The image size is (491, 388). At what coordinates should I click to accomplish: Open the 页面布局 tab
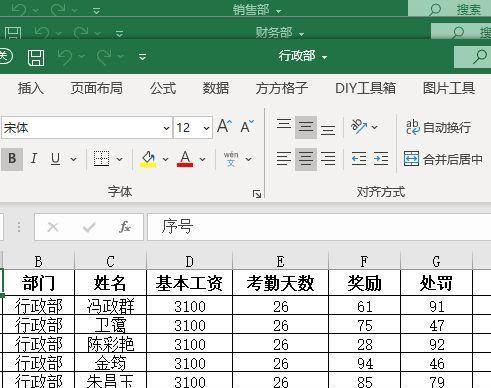[97, 88]
